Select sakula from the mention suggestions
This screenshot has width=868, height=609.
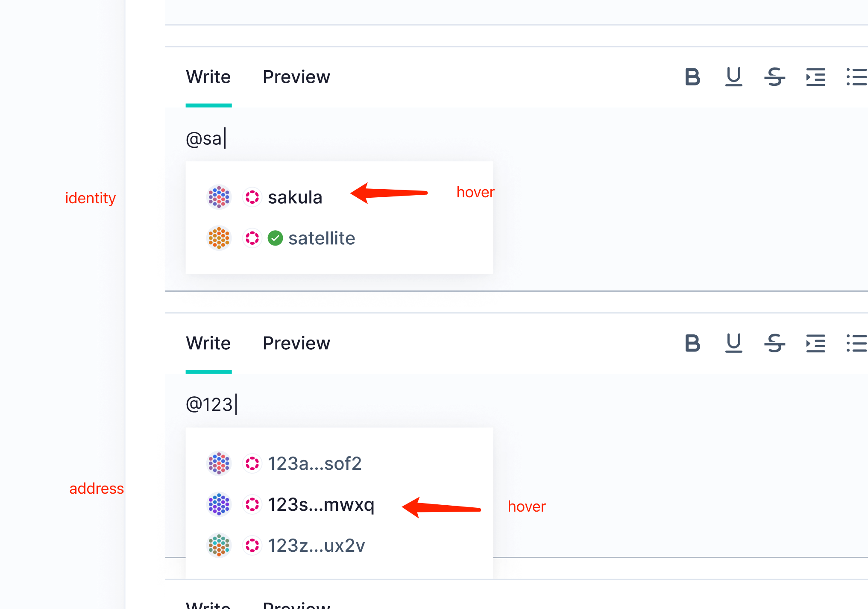pos(295,197)
